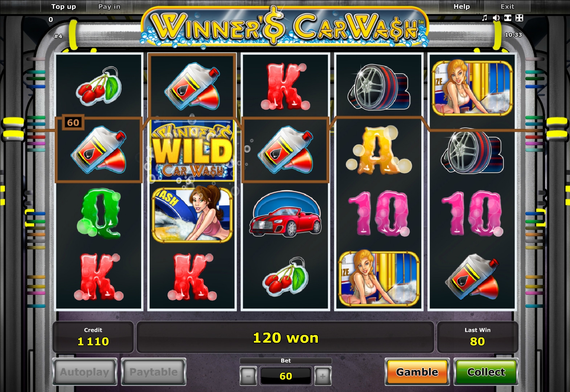Image resolution: width=570 pixels, height=392 pixels.
Task: Click the bet amount field showing 60
Action: click(286, 376)
